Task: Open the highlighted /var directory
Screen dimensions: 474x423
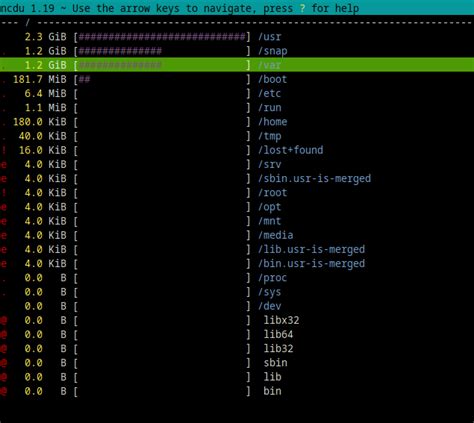Action: click(237, 65)
